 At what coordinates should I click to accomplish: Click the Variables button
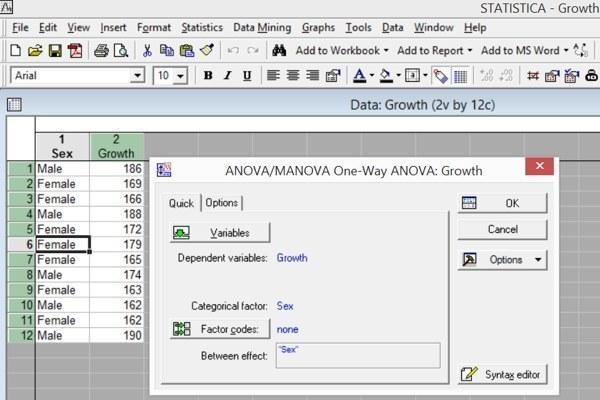point(220,233)
